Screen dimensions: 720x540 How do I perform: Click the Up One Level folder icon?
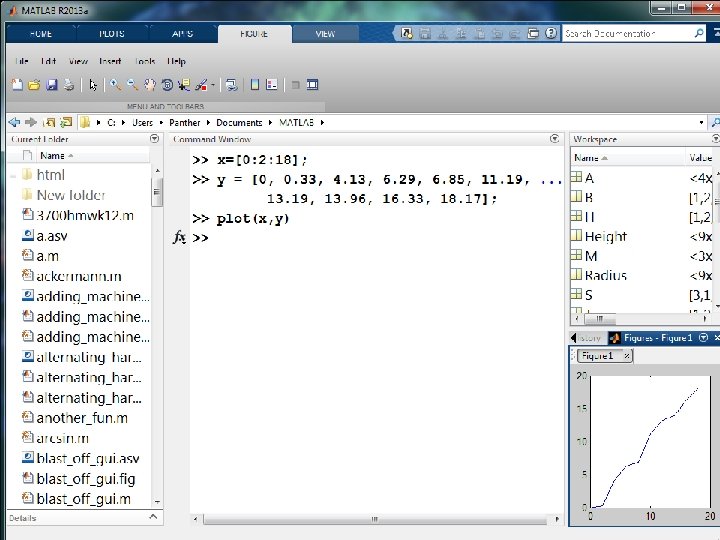pyautogui.click(x=49, y=122)
